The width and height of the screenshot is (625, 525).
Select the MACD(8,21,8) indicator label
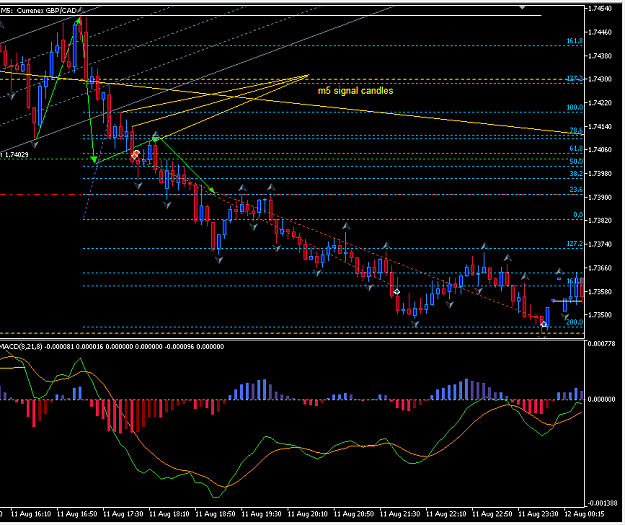coord(21,346)
